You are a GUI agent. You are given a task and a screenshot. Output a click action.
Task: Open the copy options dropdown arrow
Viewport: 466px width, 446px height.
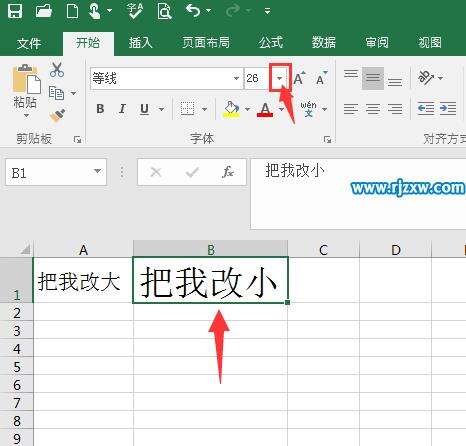click(73, 93)
